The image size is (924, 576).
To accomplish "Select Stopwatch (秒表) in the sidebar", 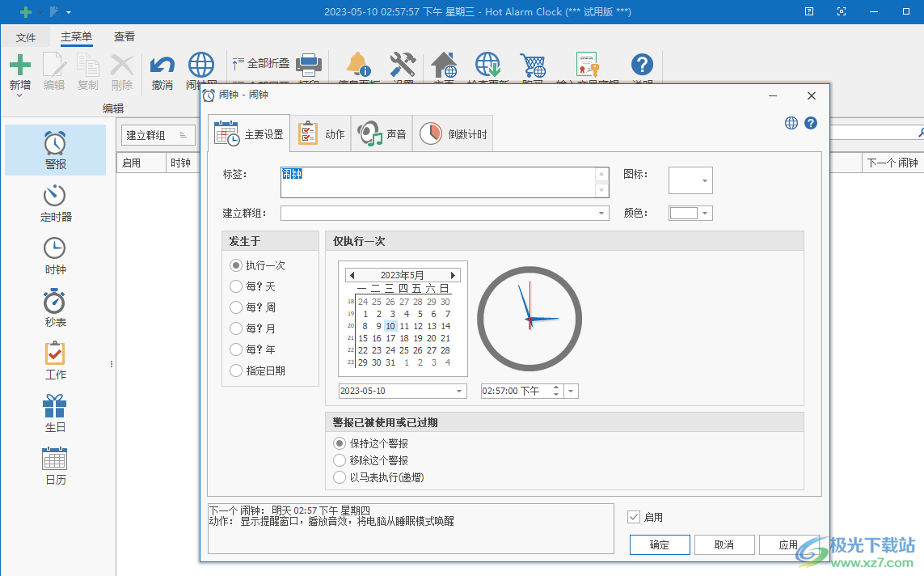I will (56, 308).
